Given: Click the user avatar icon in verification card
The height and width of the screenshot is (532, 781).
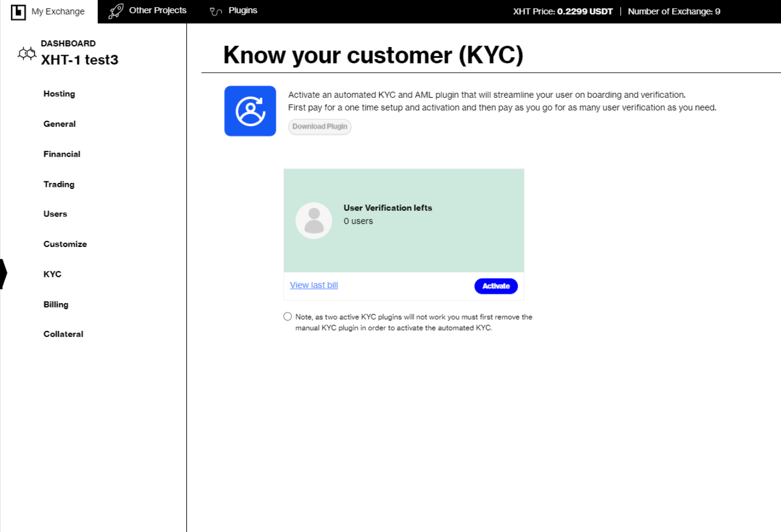Looking at the screenshot, I should (x=314, y=221).
